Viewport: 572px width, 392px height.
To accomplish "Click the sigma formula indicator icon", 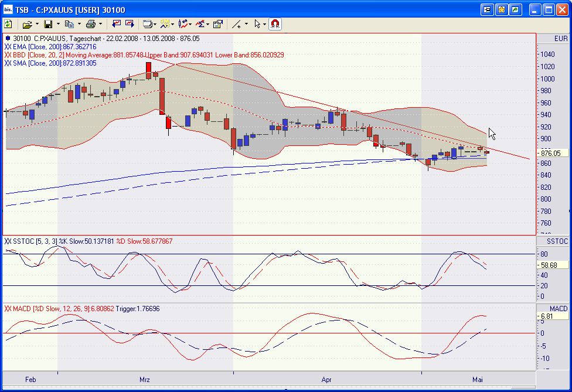I will [200, 25].
